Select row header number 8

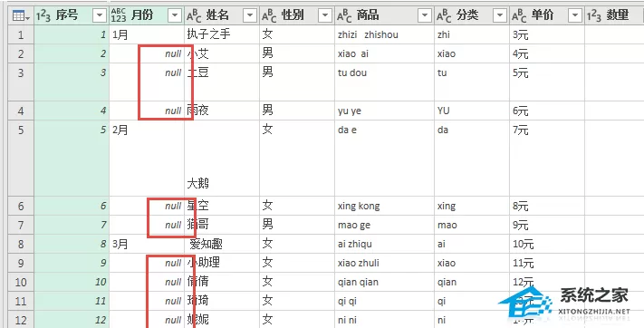(x=21, y=244)
